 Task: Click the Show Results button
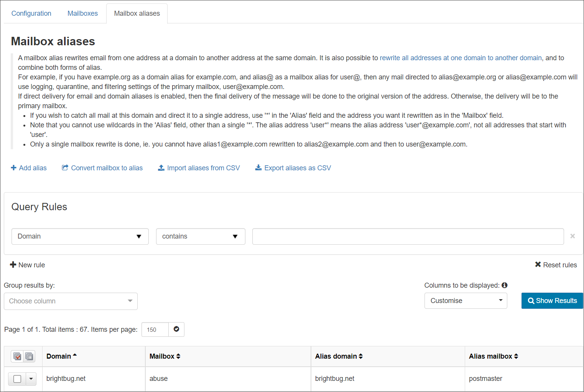coord(552,301)
